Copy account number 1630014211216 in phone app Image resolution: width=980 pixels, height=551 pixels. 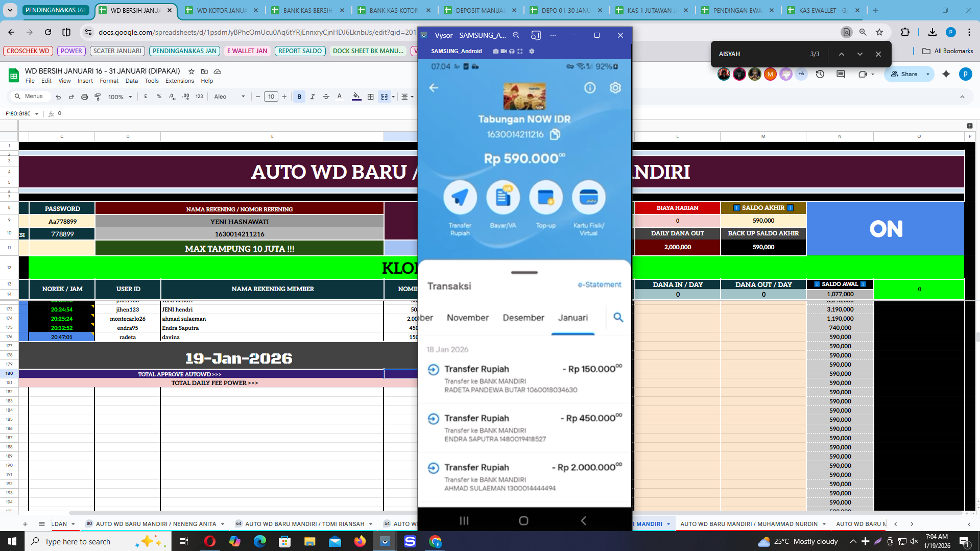(555, 134)
